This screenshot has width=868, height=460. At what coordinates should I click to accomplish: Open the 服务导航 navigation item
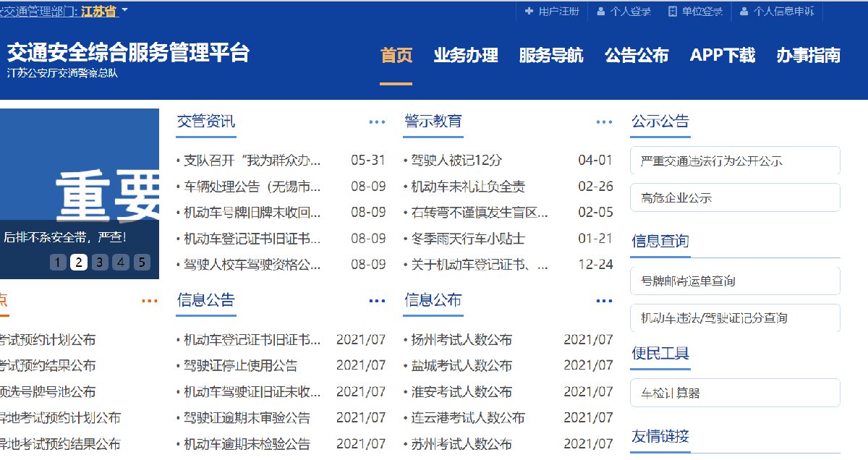coord(551,55)
